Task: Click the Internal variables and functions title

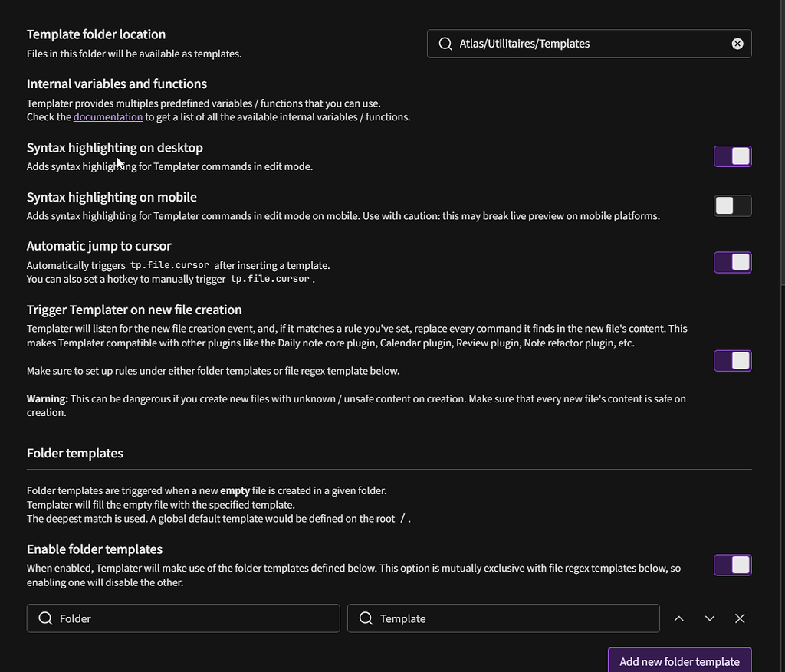Action: point(117,84)
